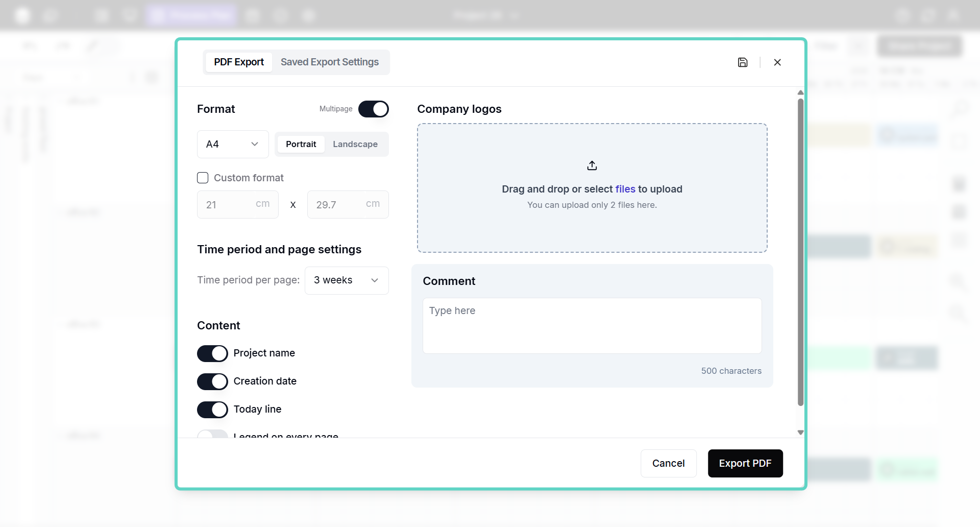Toggle the Multipage switch
980x527 pixels.
pyautogui.click(x=373, y=109)
